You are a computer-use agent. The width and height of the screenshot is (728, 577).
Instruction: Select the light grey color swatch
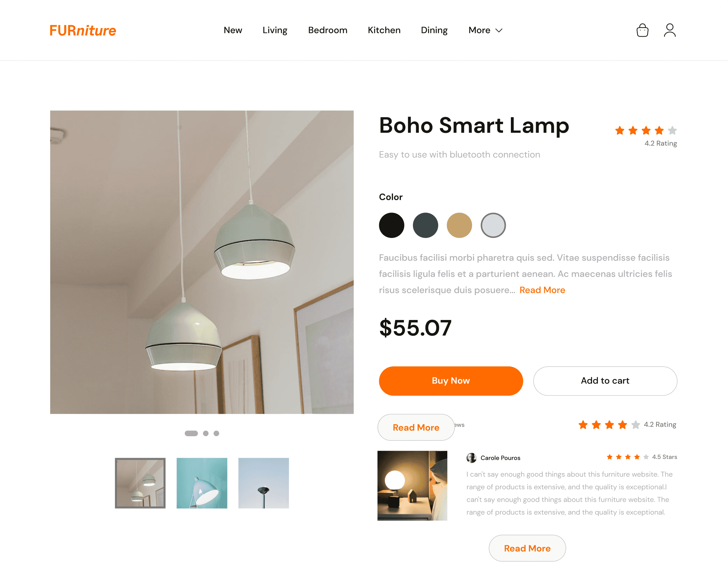pyautogui.click(x=492, y=225)
